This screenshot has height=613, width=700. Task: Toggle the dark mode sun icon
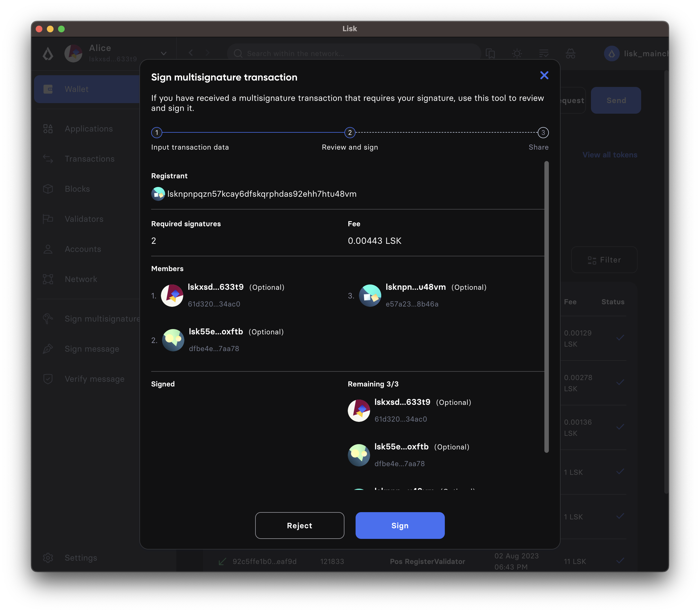[517, 53]
